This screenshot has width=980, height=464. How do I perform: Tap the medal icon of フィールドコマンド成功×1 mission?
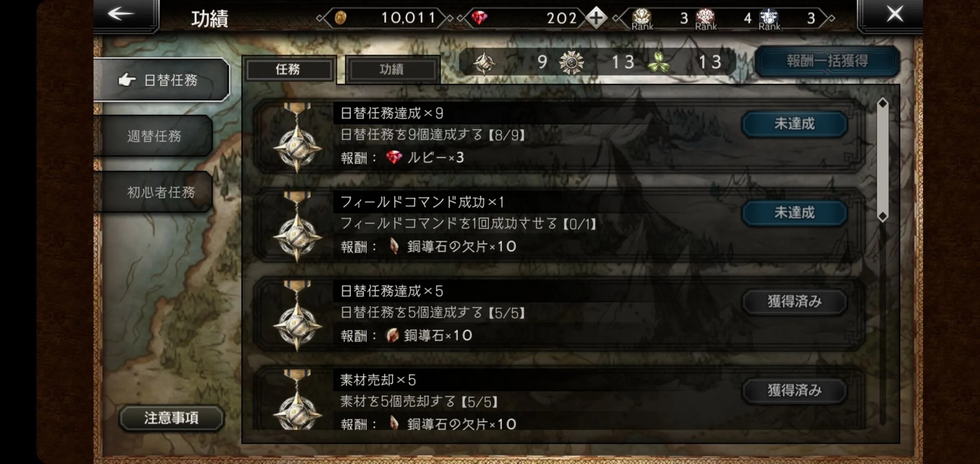(297, 227)
